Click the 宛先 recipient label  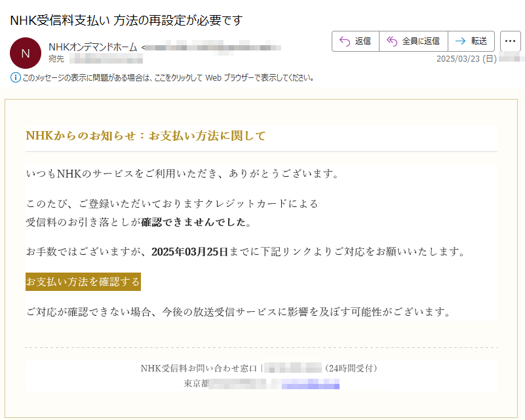56,59
